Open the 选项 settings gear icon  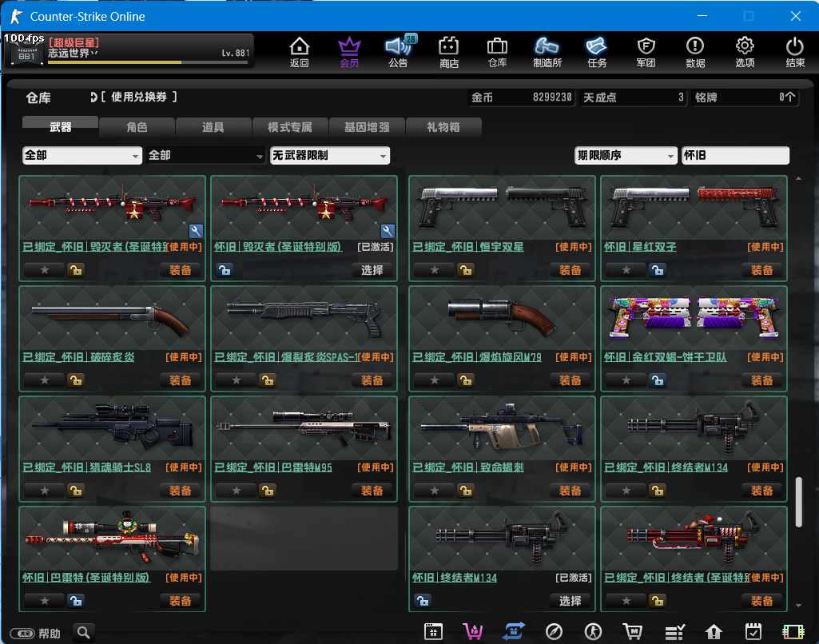click(x=745, y=52)
